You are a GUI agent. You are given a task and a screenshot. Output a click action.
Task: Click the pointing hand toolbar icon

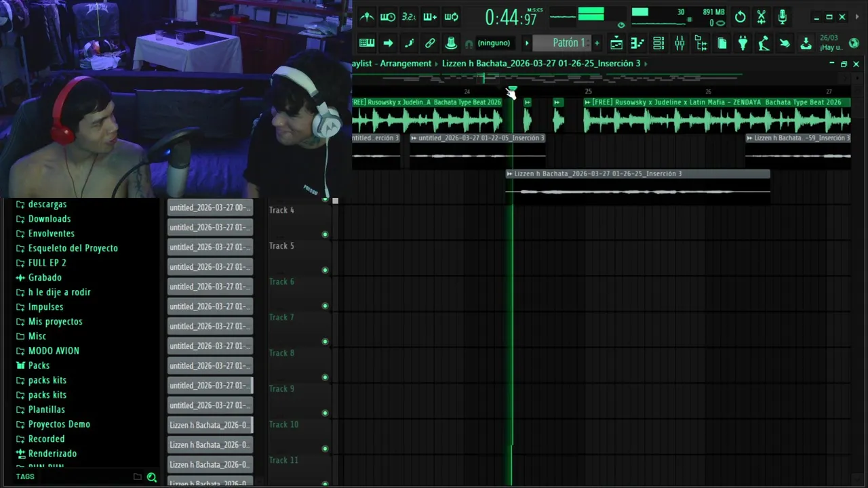point(785,43)
